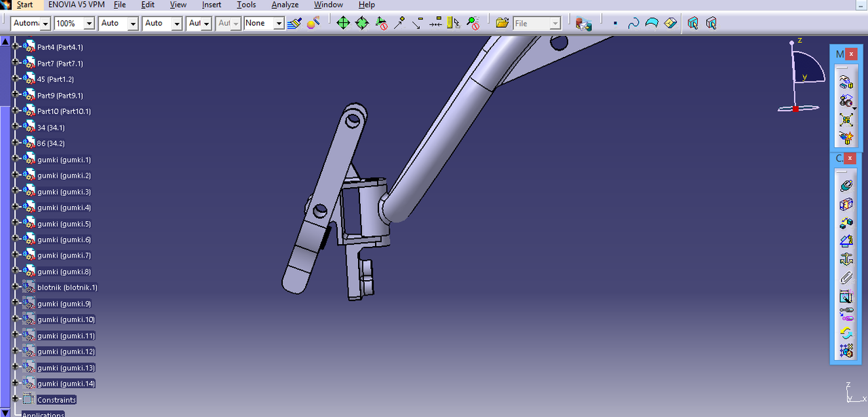The width and height of the screenshot is (868, 417).
Task: Click the green Fit All In icon
Action: coord(362,23)
